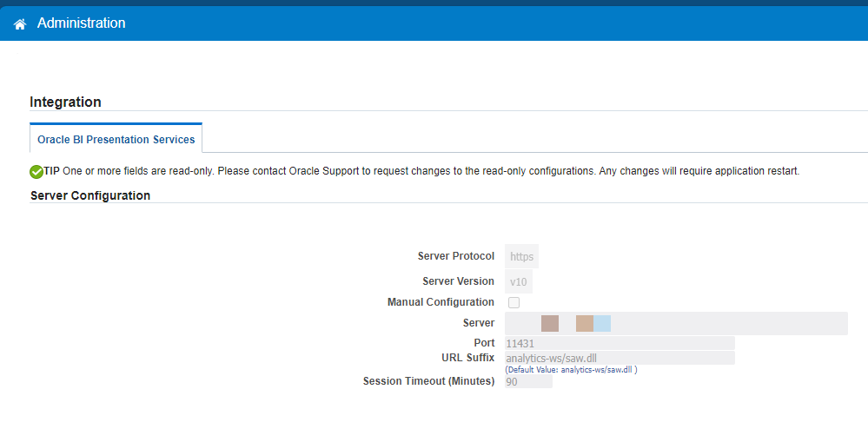Click the Port field showing 11431
868x429 pixels.
(x=620, y=343)
